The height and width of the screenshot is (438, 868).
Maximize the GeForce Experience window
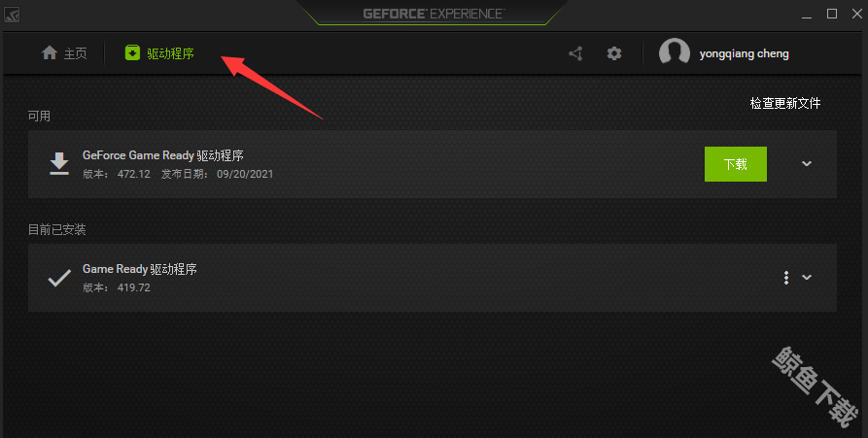tap(832, 14)
